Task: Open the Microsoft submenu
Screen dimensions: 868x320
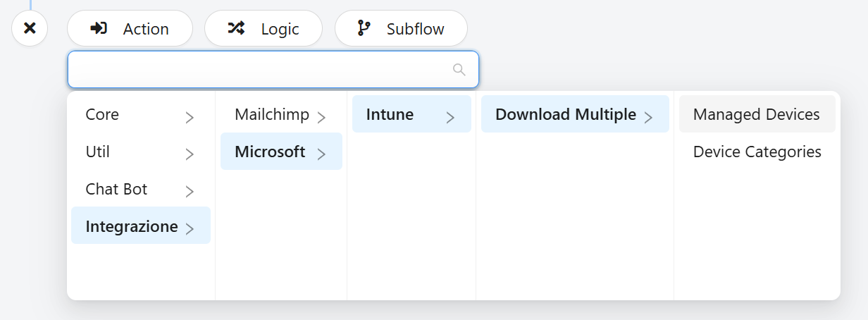Action: (281, 152)
